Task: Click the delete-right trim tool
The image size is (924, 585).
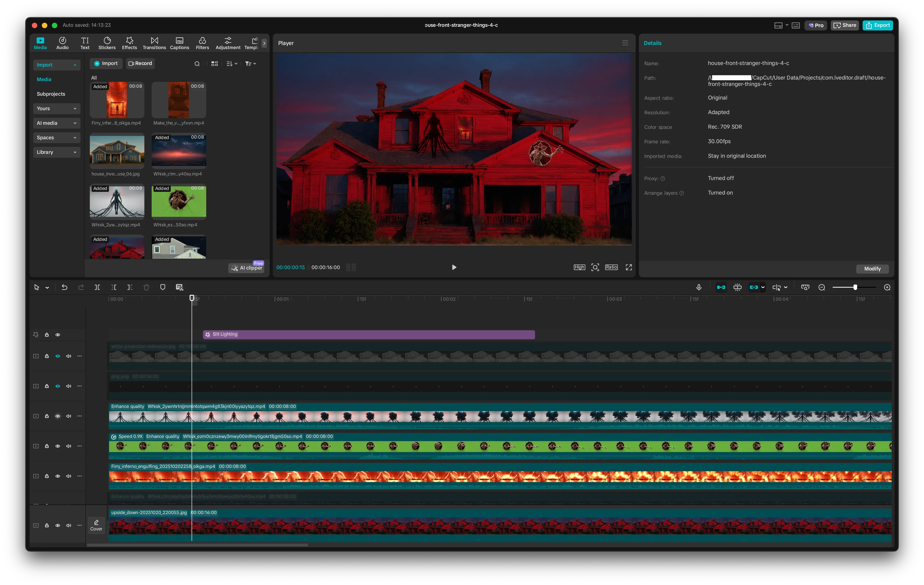Action: click(x=130, y=287)
